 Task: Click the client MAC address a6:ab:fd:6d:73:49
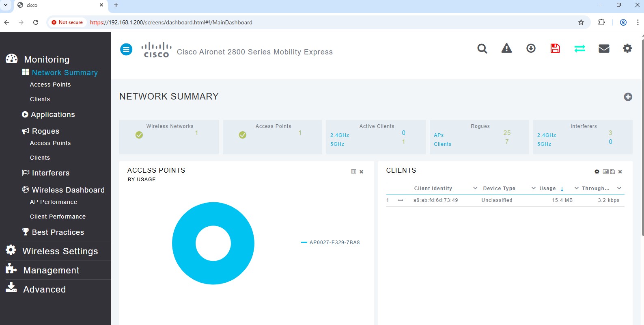click(435, 200)
